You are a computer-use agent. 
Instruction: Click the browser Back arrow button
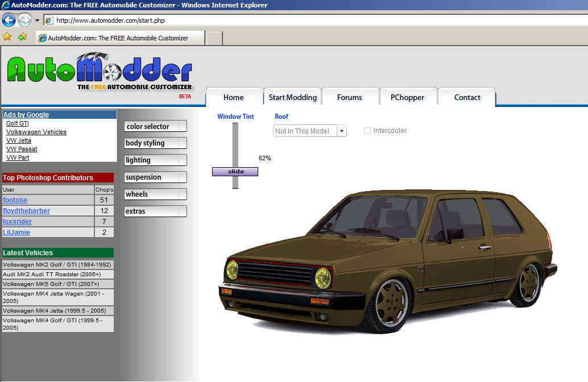click(x=9, y=20)
